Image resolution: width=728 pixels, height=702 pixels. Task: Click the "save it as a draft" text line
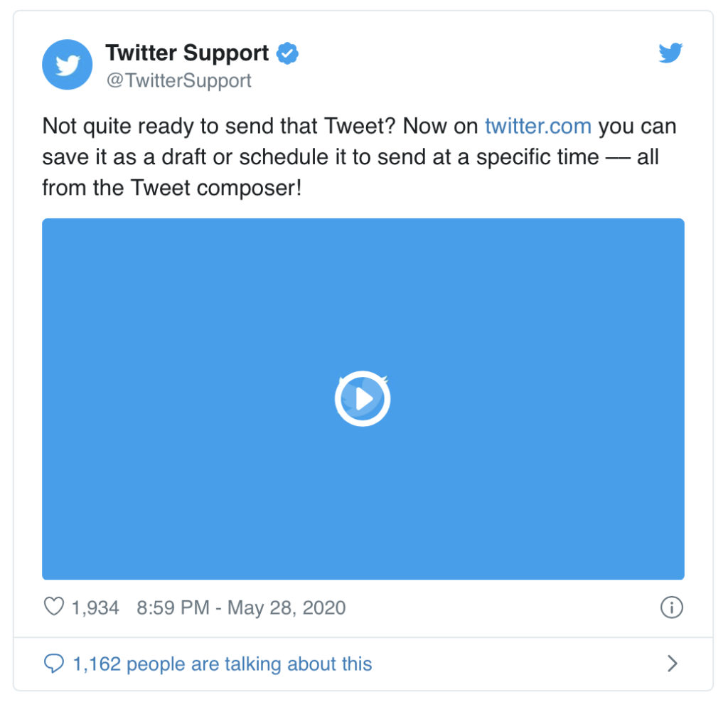tap(350, 157)
